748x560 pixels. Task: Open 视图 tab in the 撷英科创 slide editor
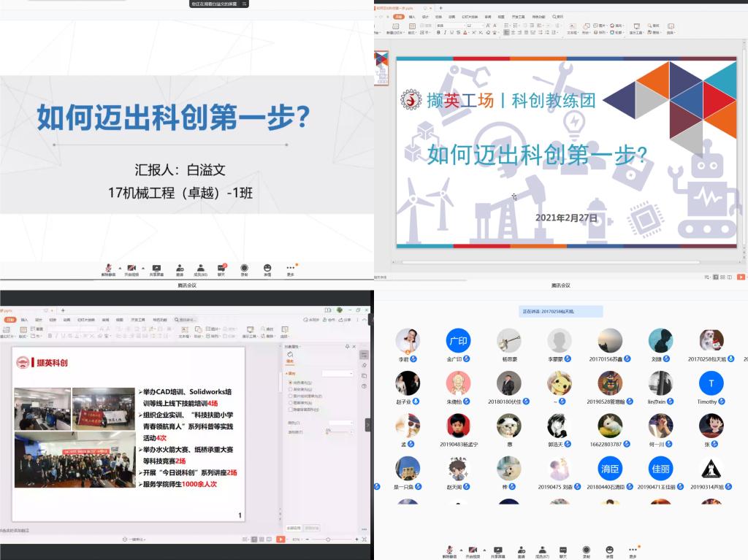coord(119,320)
